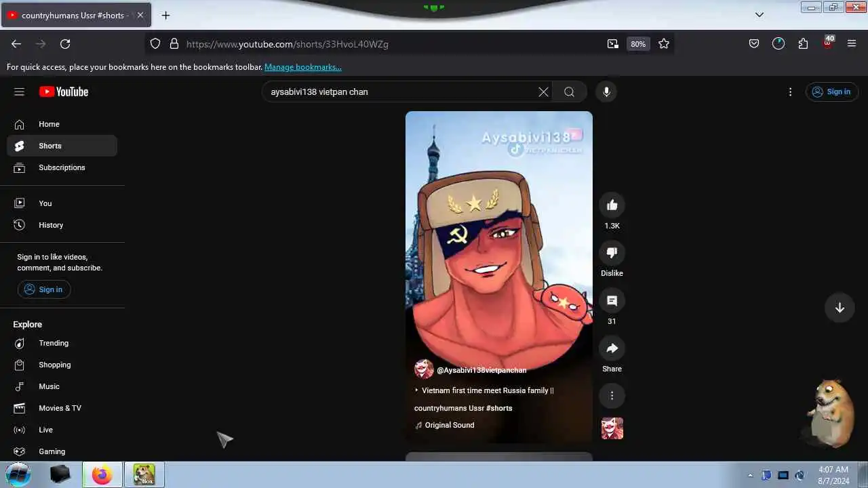Open Trending in Explore

pyautogui.click(x=62, y=343)
